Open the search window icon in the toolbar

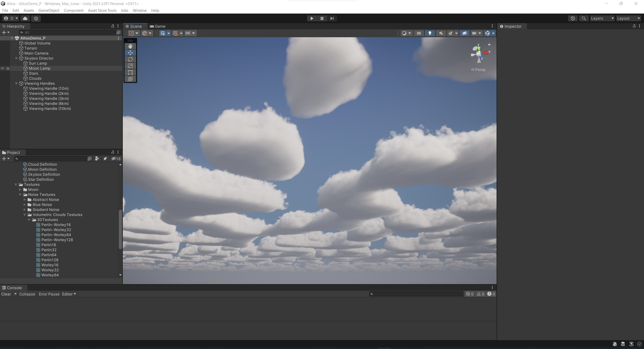[x=583, y=18]
